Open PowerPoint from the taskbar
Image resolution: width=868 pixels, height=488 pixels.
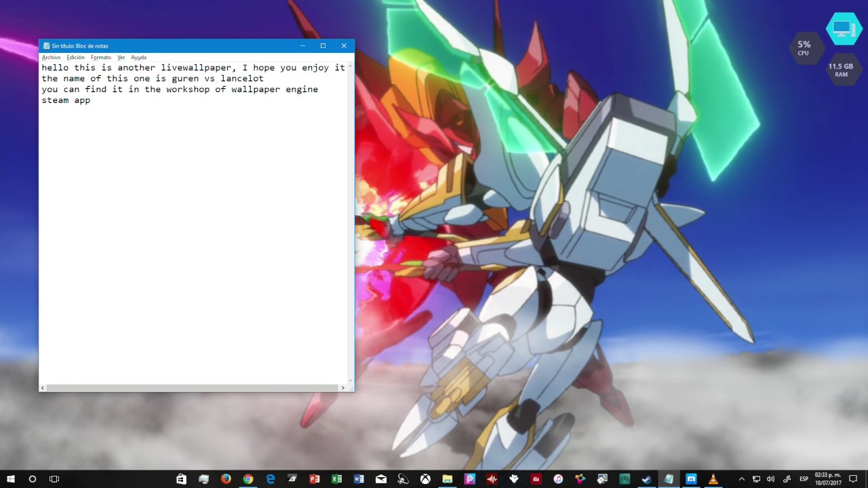[315, 479]
